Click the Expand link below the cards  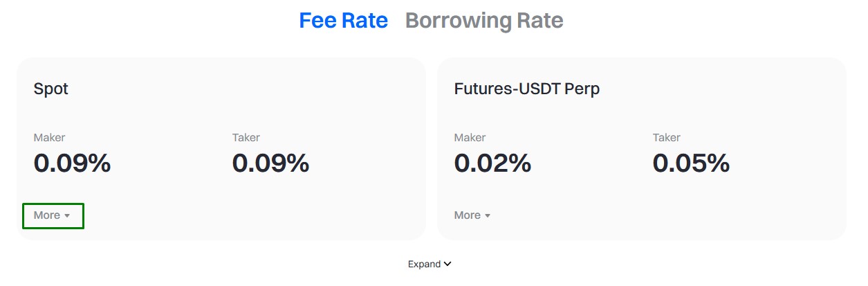coord(430,264)
